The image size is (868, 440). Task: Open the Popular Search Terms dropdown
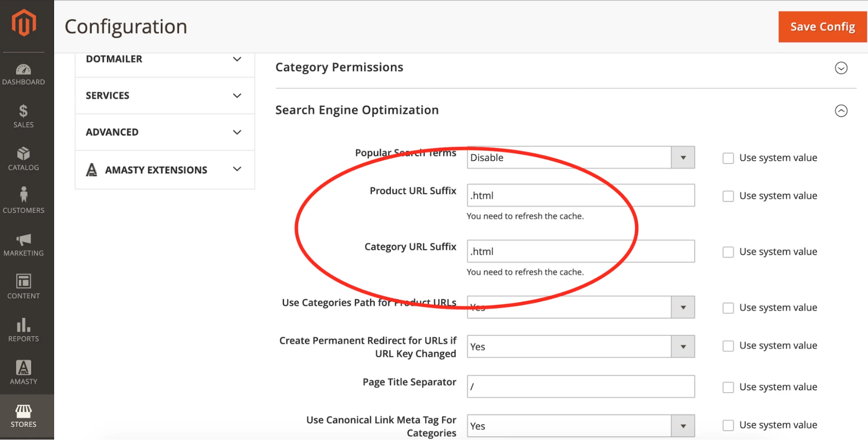[x=683, y=158]
